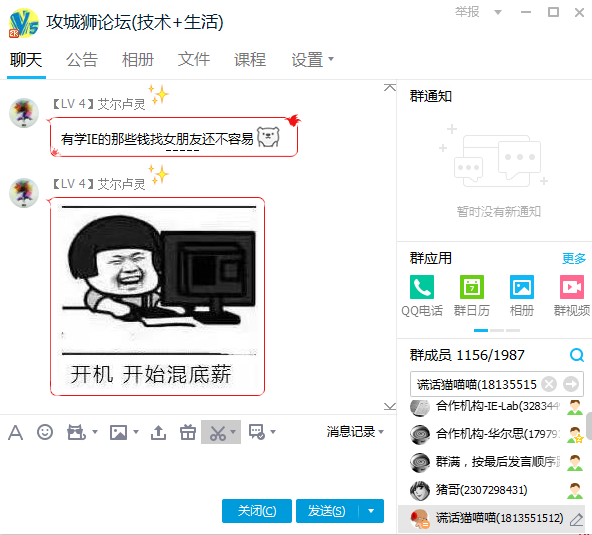This screenshot has height=535, width=592.
Task: Select member 猪哥(2307298431) in list
Action: pyautogui.click(x=494, y=490)
